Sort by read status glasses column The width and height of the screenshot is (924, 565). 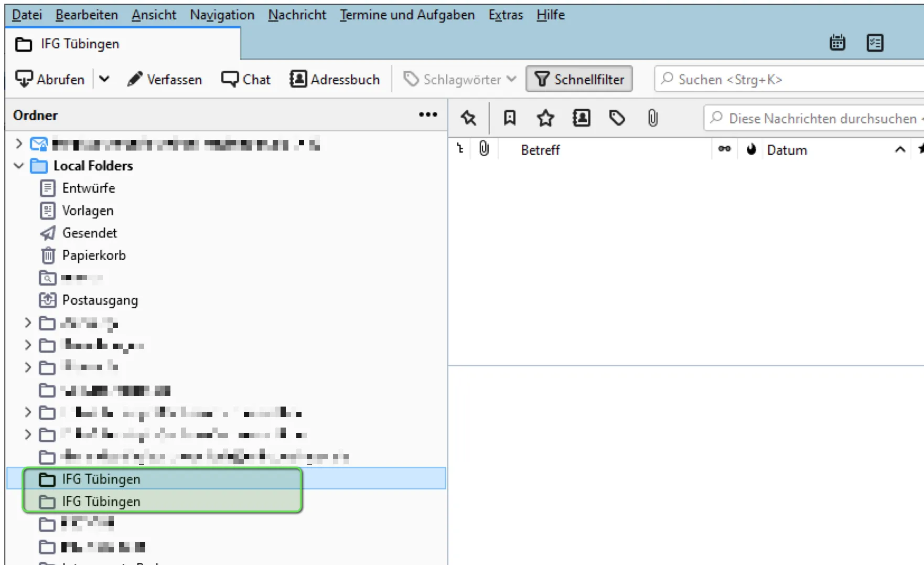(x=724, y=150)
